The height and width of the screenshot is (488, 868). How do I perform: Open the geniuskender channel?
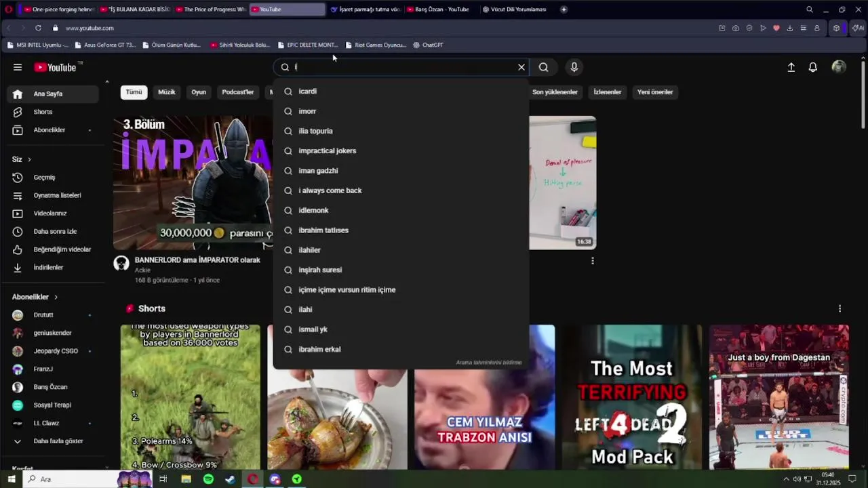tap(53, 333)
